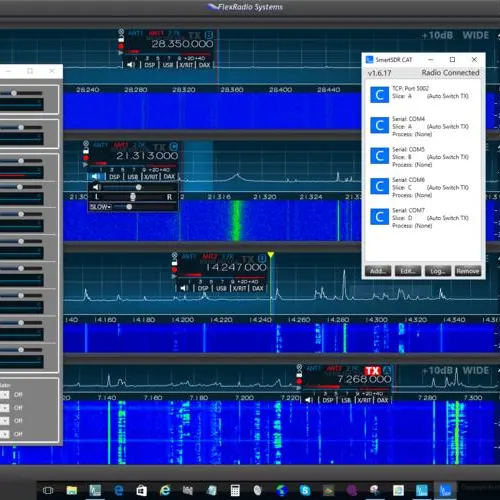Open the X/RIT tab on the 14.247.000 slice

239,288
